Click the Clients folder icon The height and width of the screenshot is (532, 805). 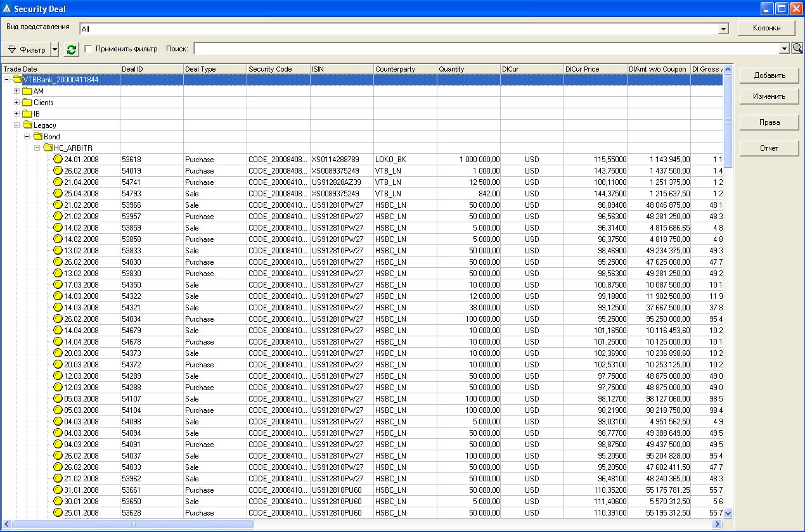(x=27, y=103)
